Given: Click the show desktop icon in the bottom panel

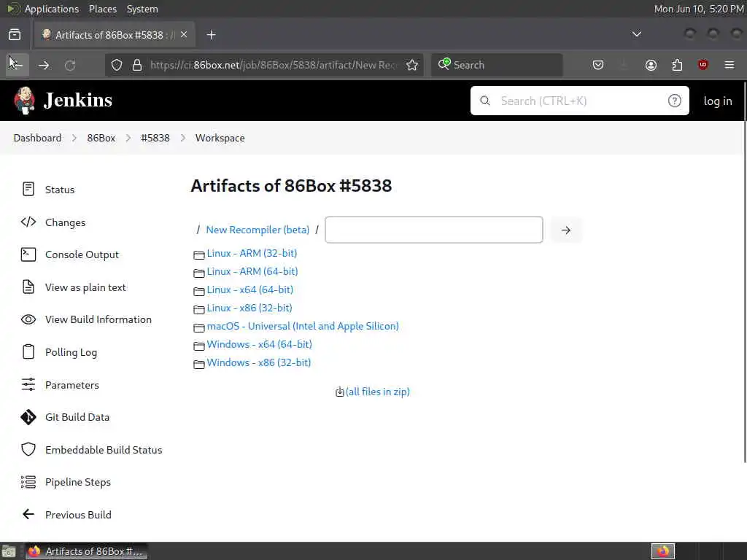Looking at the screenshot, I should (x=9, y=551).
